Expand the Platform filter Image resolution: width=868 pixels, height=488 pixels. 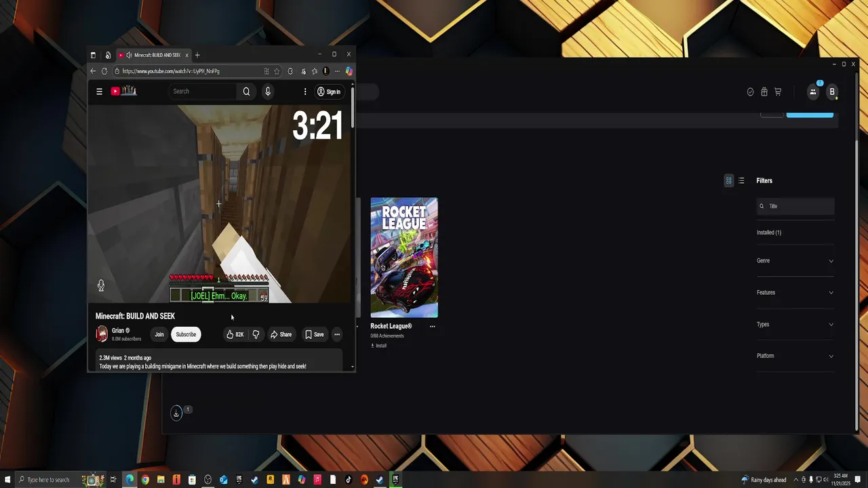click(x=795, y=356)
